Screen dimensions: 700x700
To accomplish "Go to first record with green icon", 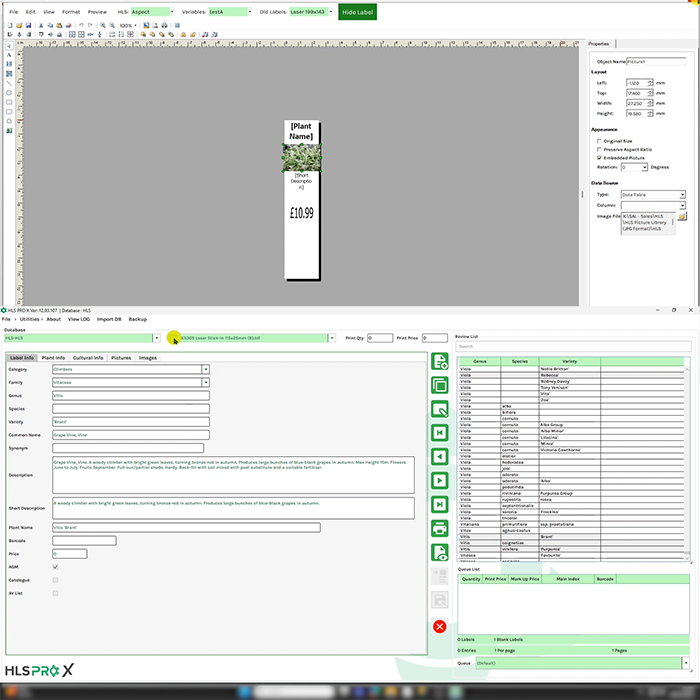I will pyautogui.click(x=440, y=433).
